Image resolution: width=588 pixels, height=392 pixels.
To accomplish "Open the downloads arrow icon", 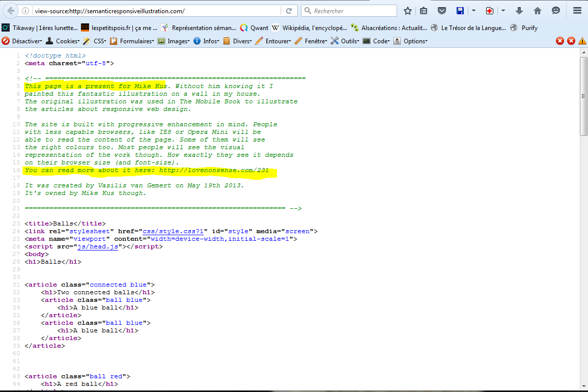I will (519, 11).
